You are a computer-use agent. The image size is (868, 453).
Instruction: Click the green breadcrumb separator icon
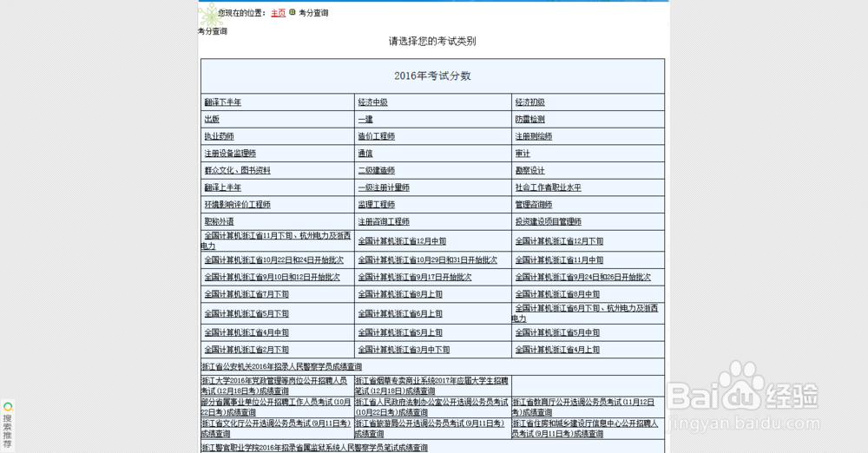293,12
